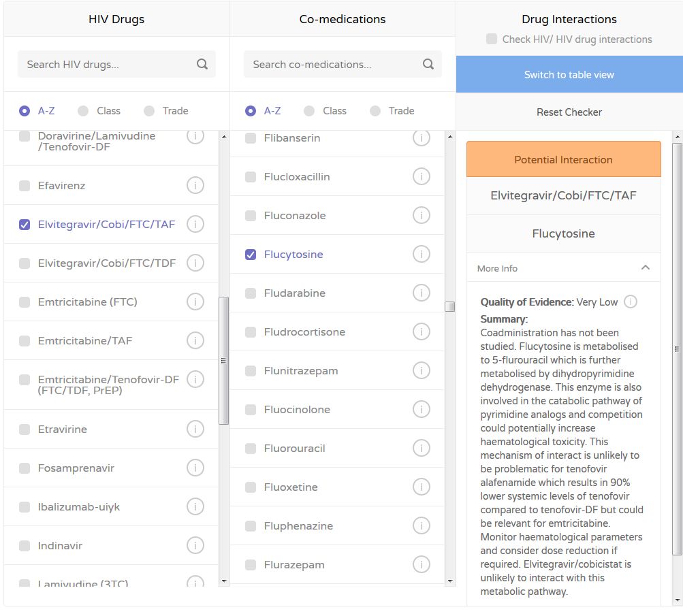Image resolution: width=683 pixels, height=616 pixels.
Task: Uncheck the Elvitegravir/Cobi/FTC/TAF checkbox
Action: pos(25,224)
